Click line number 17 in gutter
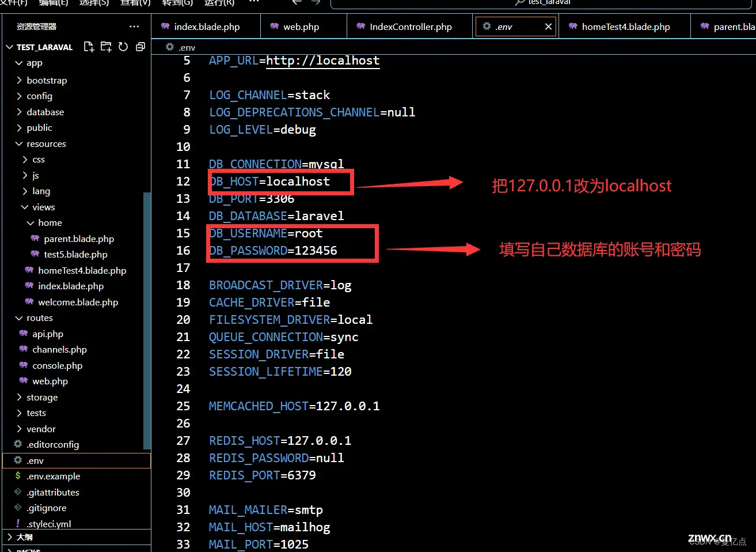This screenshot has height=552, width=756. [183, 268]
